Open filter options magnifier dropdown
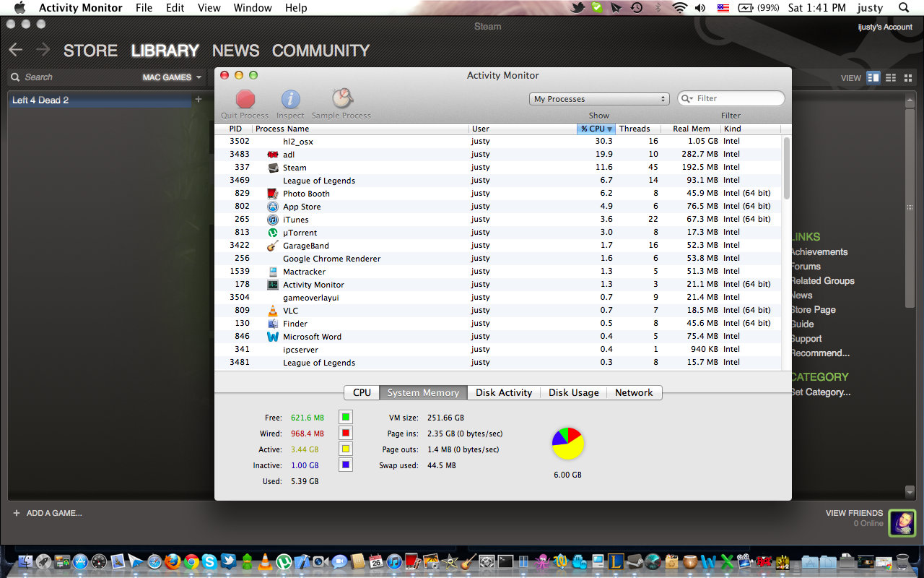The image size is (924, 578). (x=687, y=99)
